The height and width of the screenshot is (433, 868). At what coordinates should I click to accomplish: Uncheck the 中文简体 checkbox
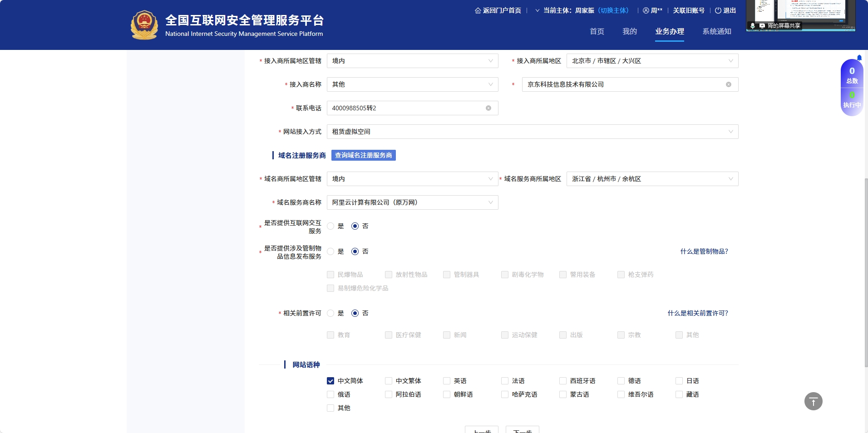point(330,381)
